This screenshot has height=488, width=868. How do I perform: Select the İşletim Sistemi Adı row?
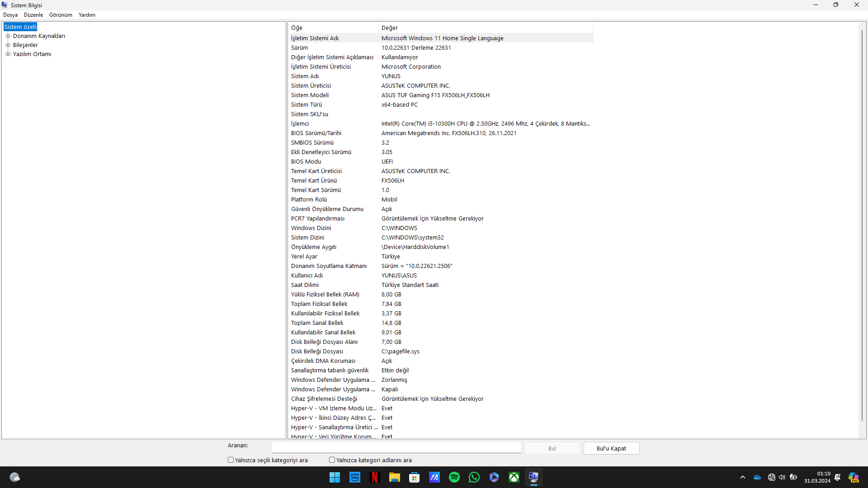[x=441, y=38]
